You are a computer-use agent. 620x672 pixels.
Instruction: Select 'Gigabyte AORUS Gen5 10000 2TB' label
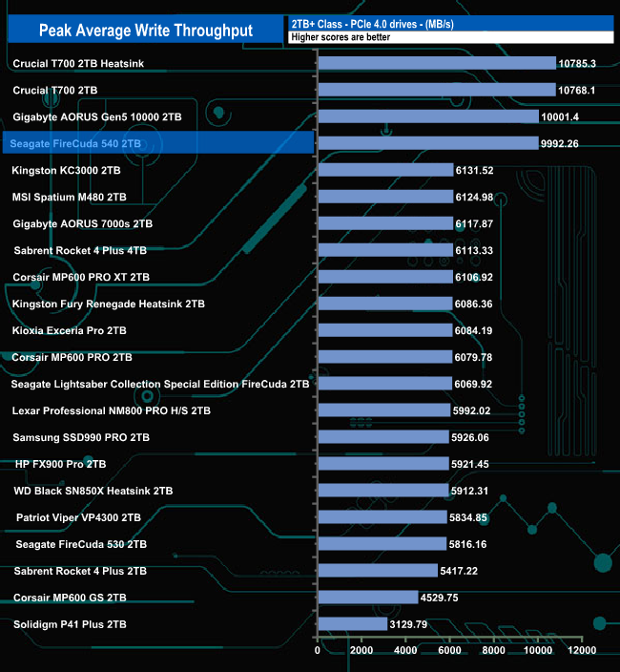(x=97, y=117)
